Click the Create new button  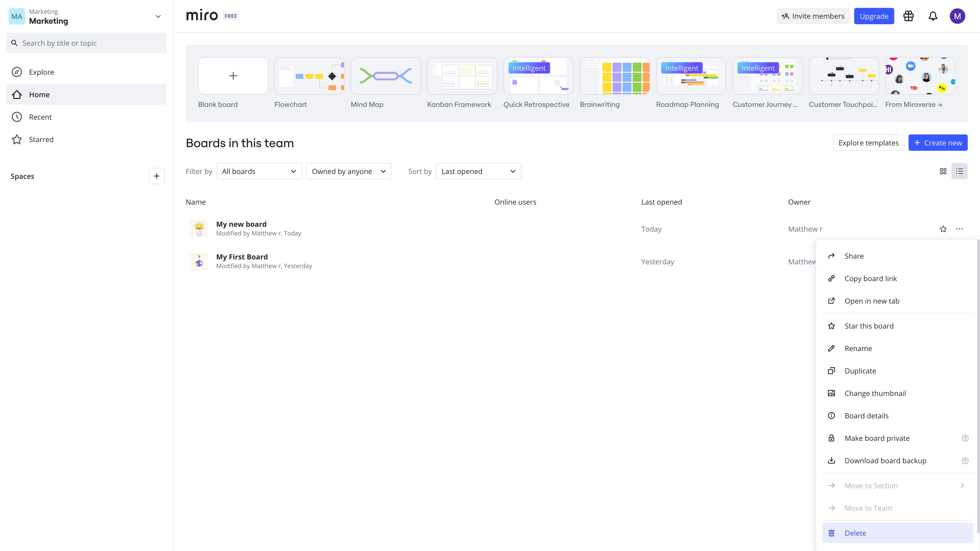(x=938, y=143)
